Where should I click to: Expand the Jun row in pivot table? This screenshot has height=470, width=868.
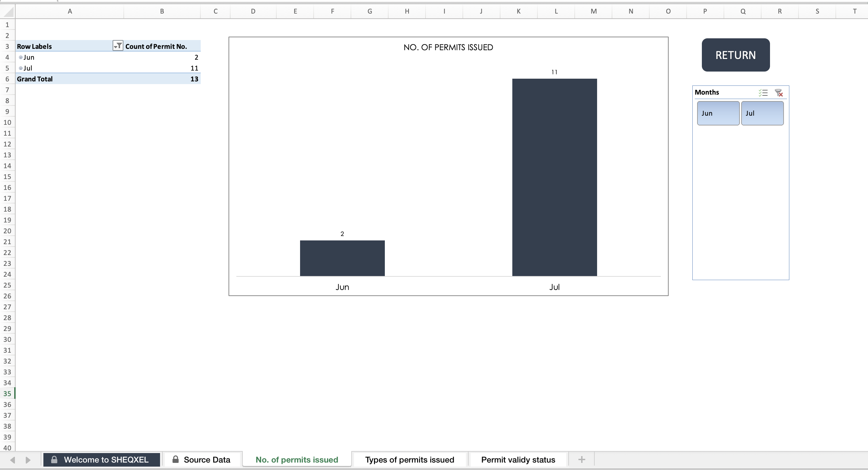coord(21,57)
